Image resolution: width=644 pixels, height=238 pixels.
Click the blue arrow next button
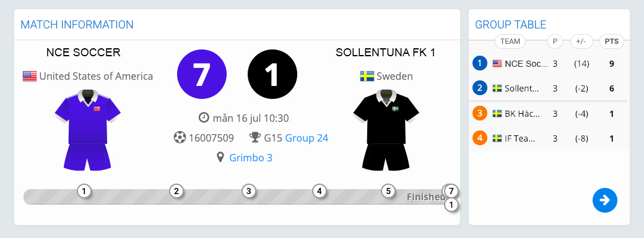click(604, 200)
